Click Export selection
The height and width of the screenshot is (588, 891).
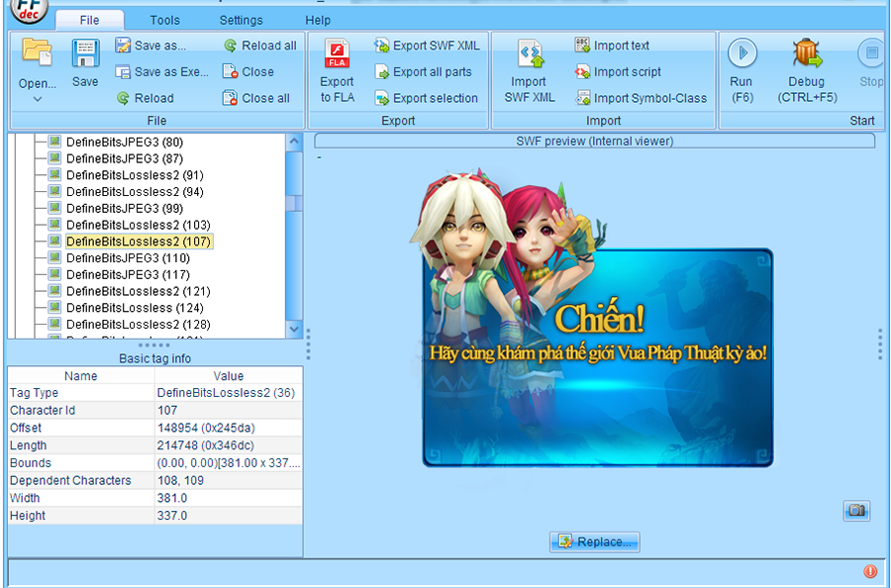click(x=426, y=98)
